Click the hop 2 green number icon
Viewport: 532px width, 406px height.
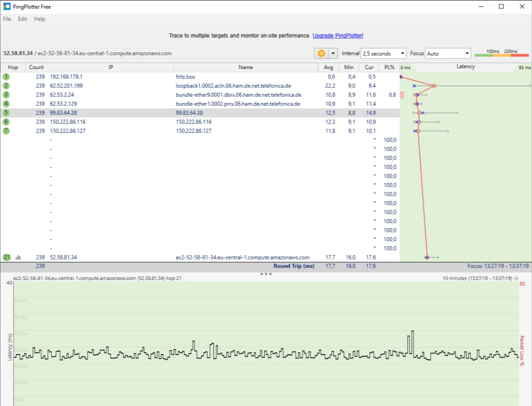6,86
